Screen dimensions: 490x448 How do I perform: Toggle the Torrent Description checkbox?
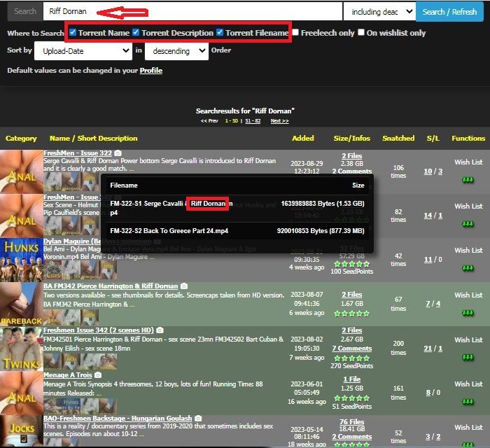136,32
